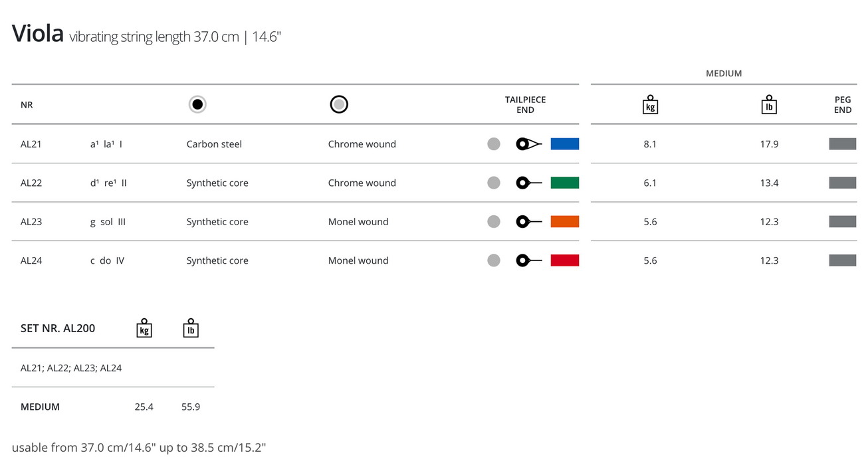This screenshot has height=465, width=868.
Task: Click the kg icon beside SET NR. AL200
Action: pyautogui.click(x=144, y=328)
